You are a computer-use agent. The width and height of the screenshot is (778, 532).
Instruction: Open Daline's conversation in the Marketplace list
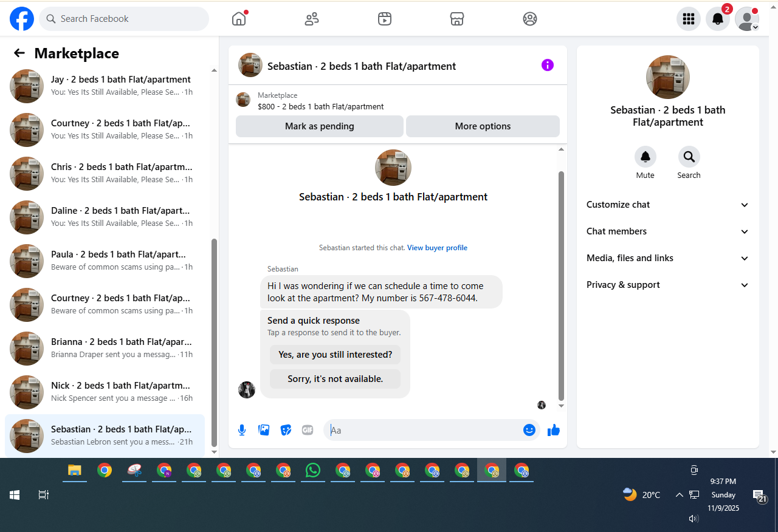click(105, 217)
